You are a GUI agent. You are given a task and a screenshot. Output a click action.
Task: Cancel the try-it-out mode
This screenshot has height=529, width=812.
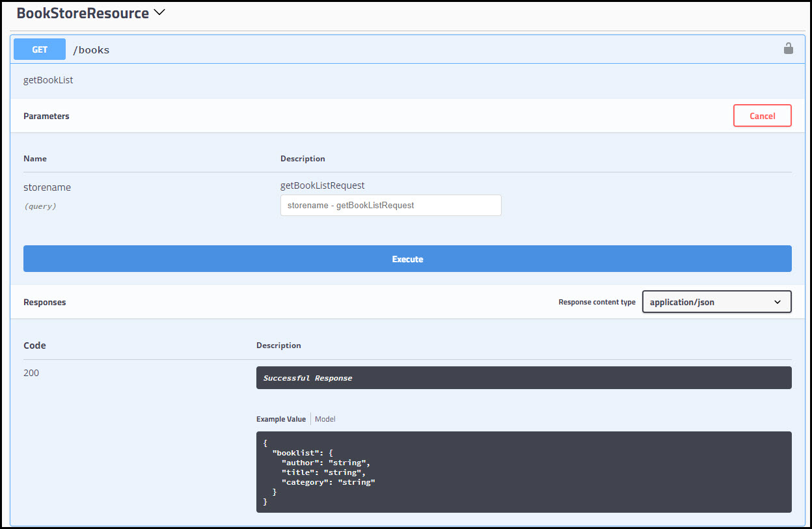point(762,116)
